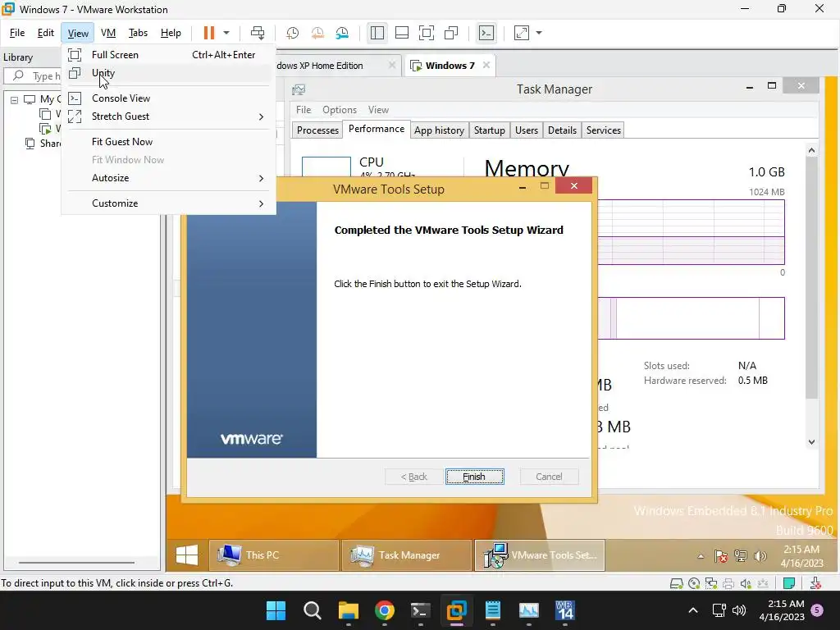This screenshot has height=630, width=840.
Task: Click the sound card status bar icon
Action: coord(745,583)
